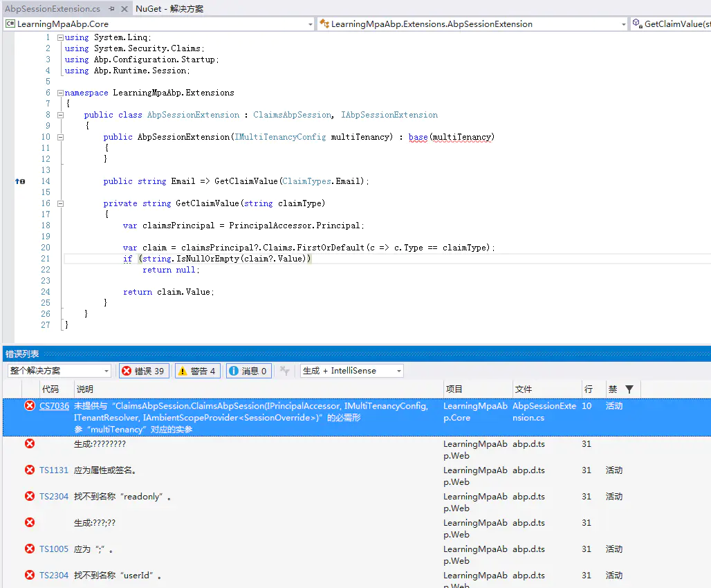Collapse the AbpSessionExtension class block
711x588 pixels.
pyautogui.click(x=60, y=115)
